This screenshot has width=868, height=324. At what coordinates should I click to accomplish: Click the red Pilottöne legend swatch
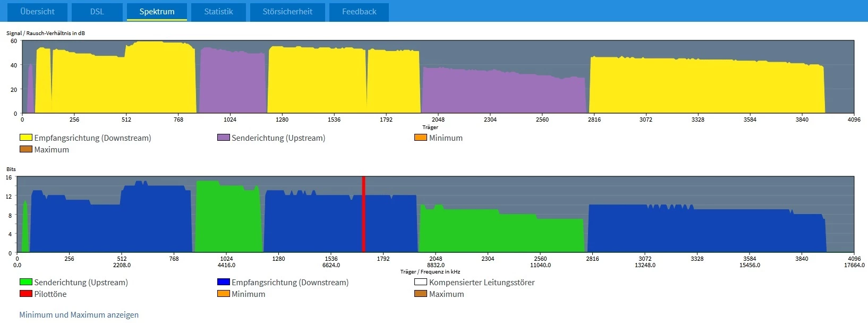point(26,294)
